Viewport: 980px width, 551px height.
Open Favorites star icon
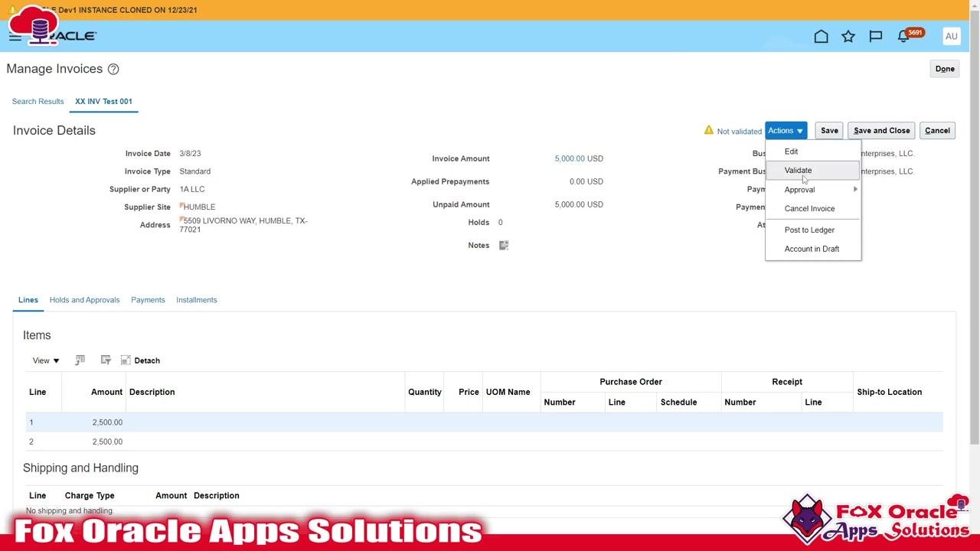point(848,36)
